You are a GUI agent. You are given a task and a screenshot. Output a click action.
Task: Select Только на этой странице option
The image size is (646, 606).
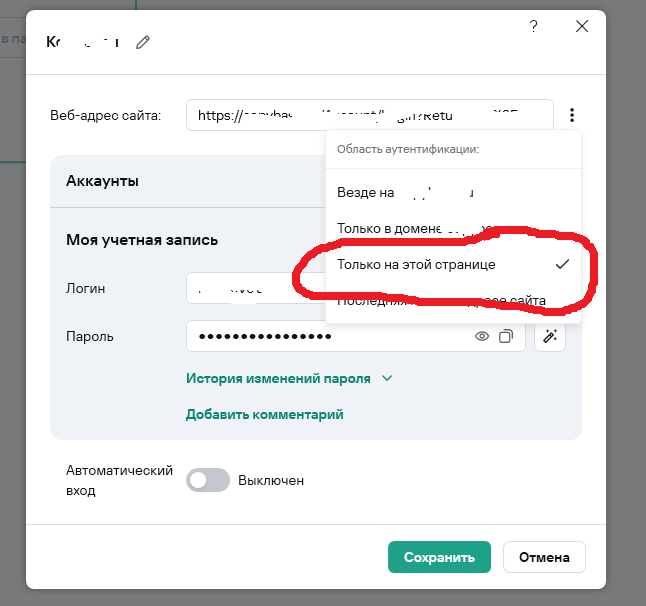click(453, 264)
